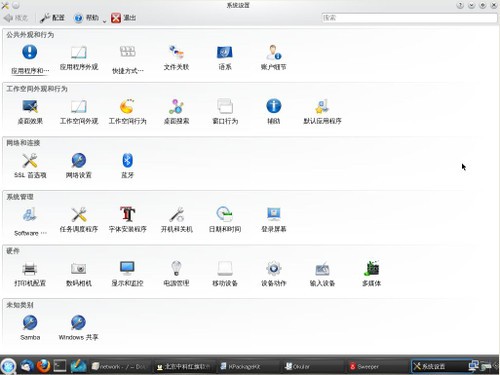Open 任务调度程序 task scheduler
Screen dimensions: 500x375
pos(79,220)
